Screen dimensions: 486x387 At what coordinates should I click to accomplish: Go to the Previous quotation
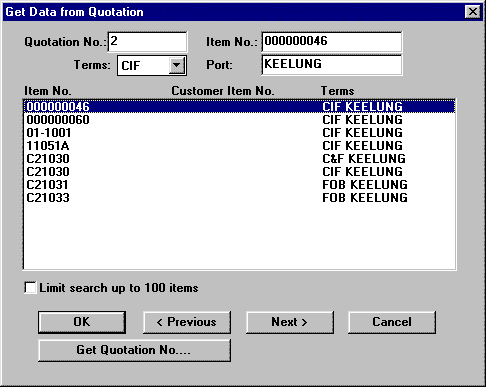coord(187,322)
